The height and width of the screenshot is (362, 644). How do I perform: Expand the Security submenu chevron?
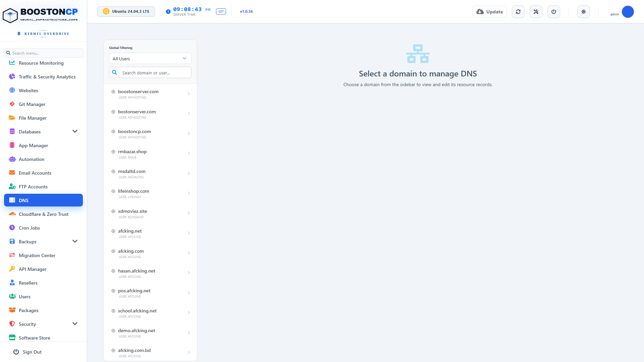(x=75, y=324)
